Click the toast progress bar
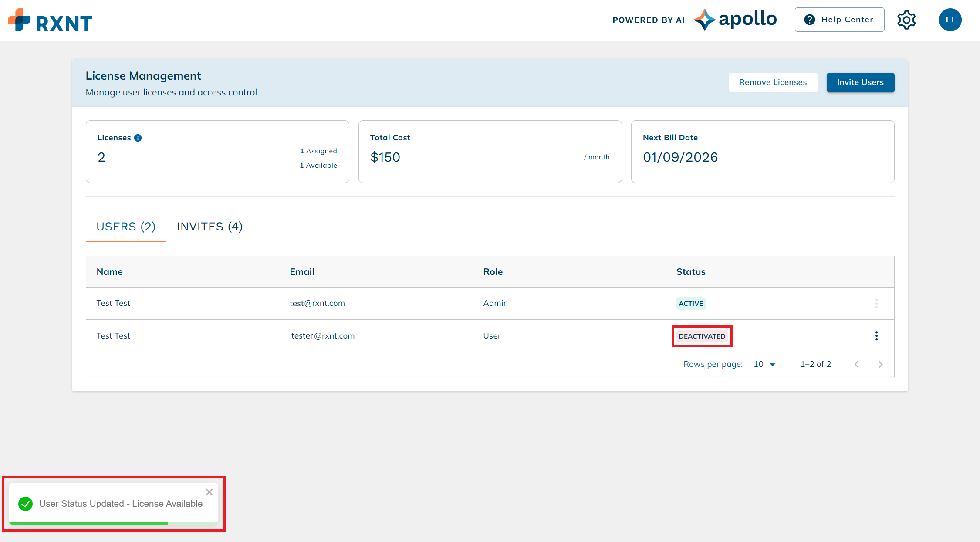This screenshot has height=542, width=980. pos(113,522)
